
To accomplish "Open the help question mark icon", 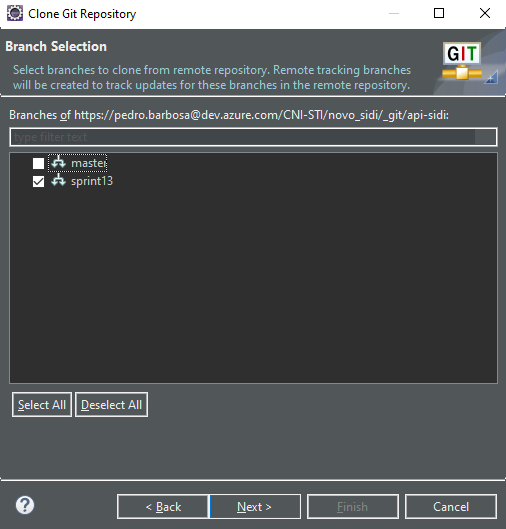I will [x=25, y=505].
